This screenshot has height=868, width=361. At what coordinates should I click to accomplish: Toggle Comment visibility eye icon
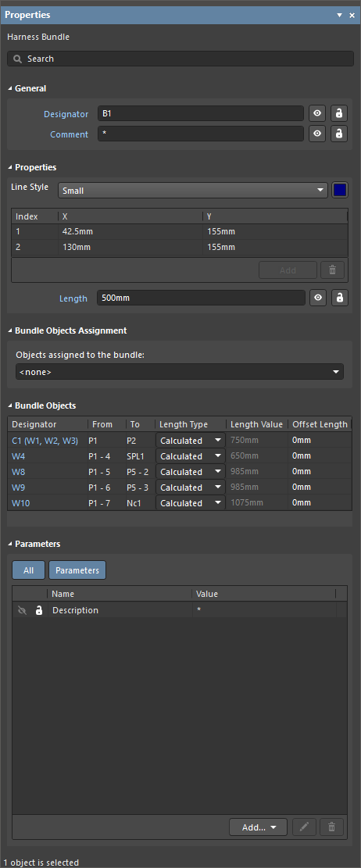click(316, 134)
